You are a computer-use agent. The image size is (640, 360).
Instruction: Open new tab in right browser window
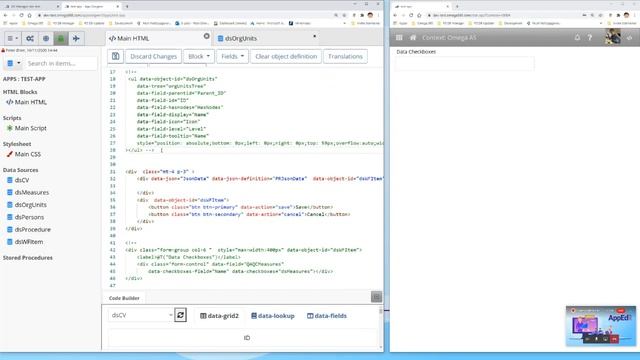457,7
